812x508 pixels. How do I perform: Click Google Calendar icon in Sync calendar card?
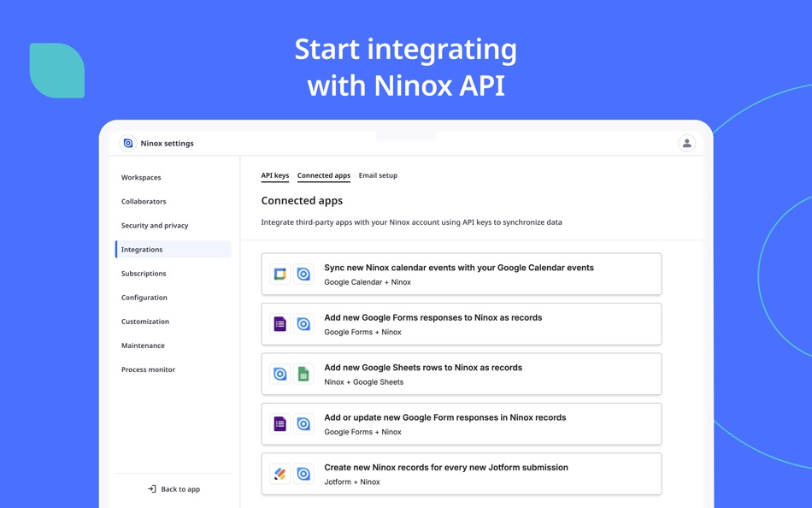click(x=280, y=275)
